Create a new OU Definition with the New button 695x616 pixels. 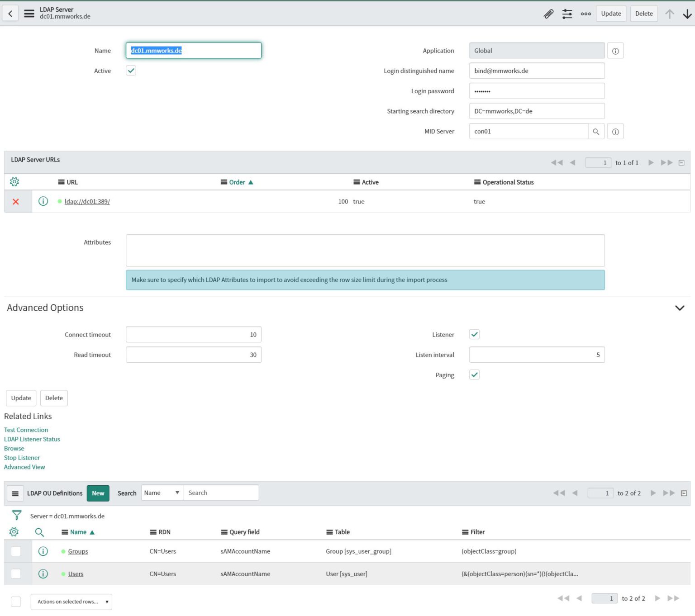[x=98, y=493]
